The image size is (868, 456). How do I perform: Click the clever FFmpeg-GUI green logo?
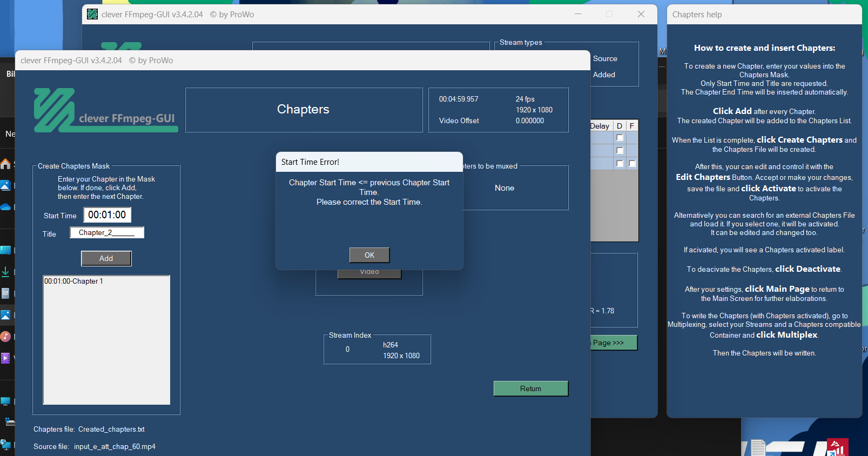click(x=106, y=110)
